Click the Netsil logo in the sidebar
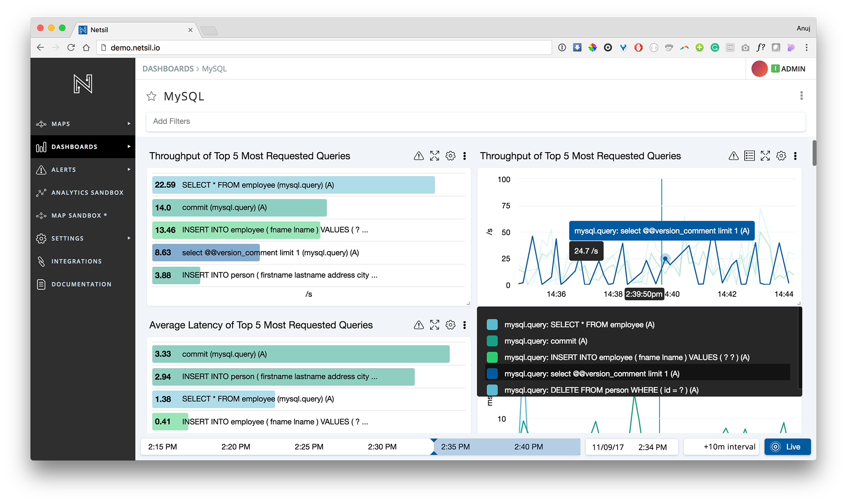This screenshot has height=504, width=847. [x=83, y=84]
